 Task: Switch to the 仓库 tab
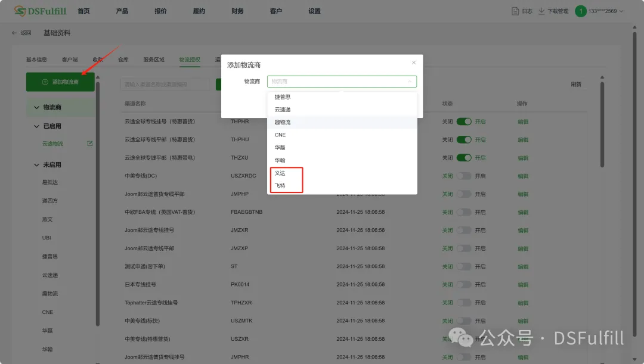coord(123,60)
